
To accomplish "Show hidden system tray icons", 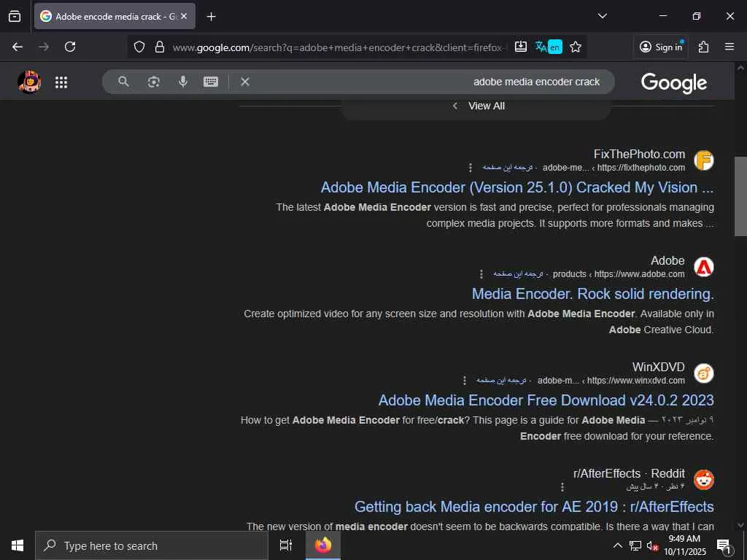I will [x=617, y=545].
